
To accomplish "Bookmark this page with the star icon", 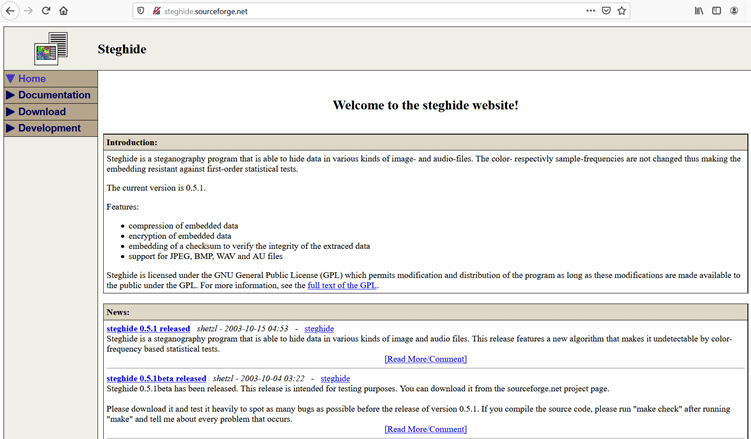I will (x=622, y=11).
